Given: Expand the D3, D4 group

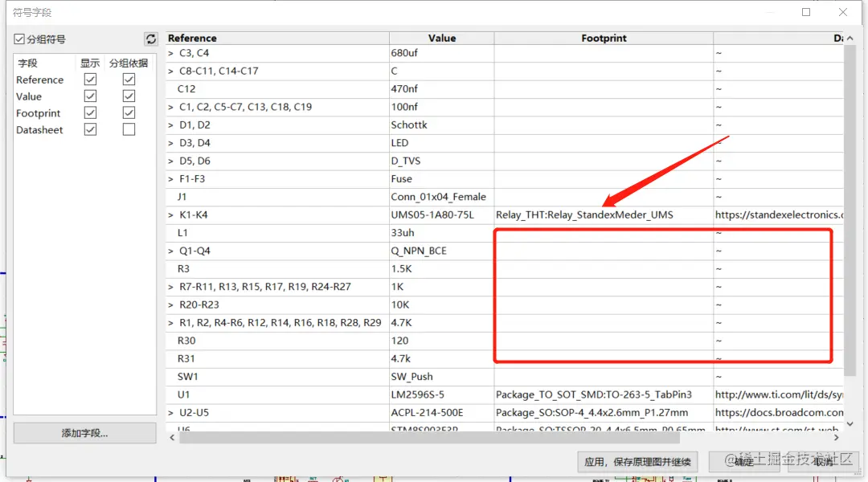Looking at the screenshot, I should (x=170, y=143).
